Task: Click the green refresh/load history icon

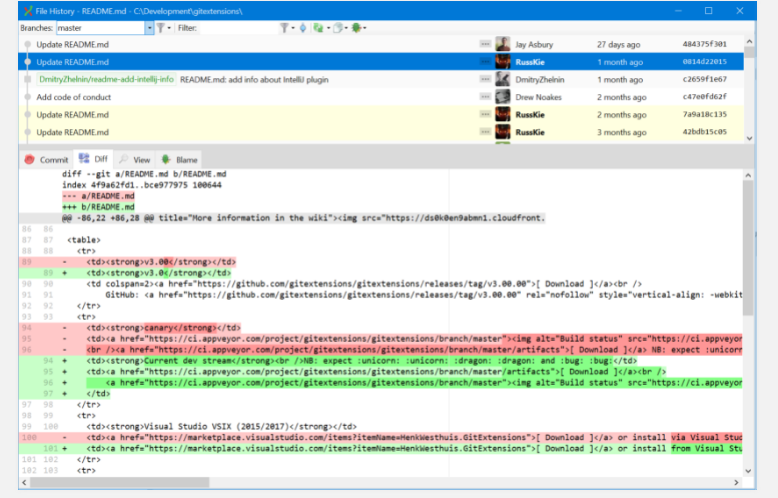Action: pos(318,28)
